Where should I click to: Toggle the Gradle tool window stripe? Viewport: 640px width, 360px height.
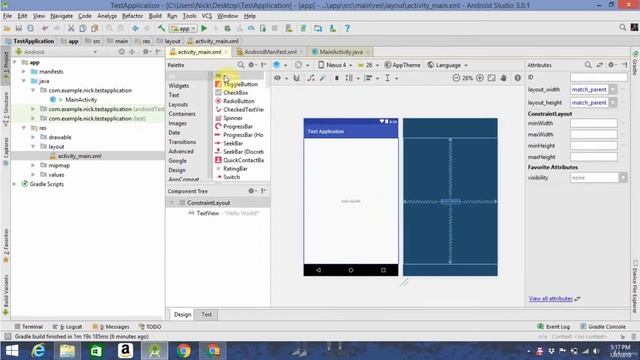click(635, 63)
